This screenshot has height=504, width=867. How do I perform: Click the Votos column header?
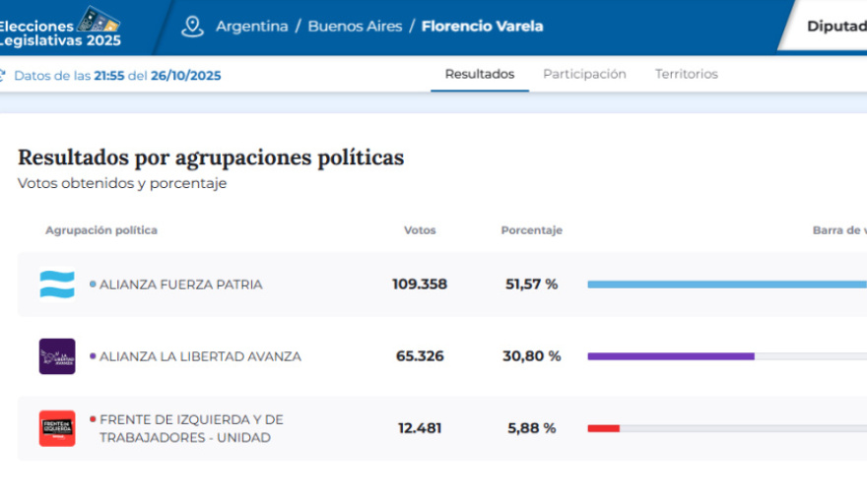click(420, 230)
